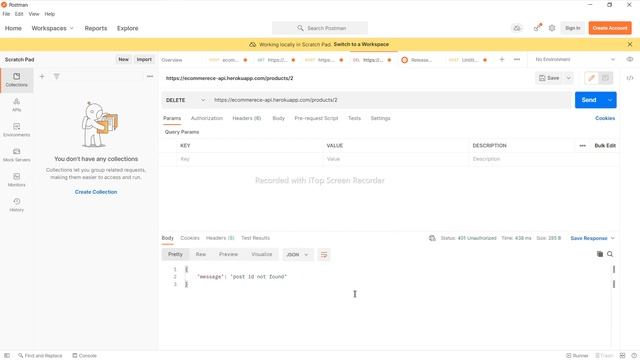Open the Help menu

[49, 14]
